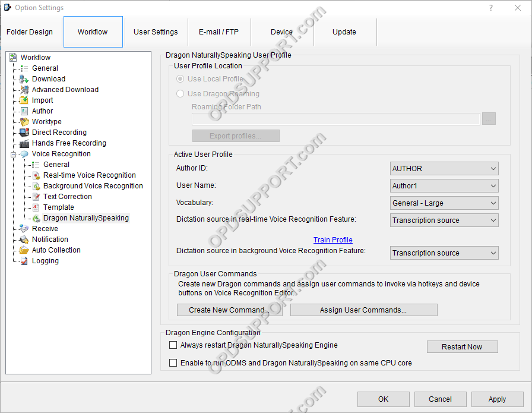Select Hands Free Recording tree item
The image size is (532, 413).
pyautogui.click(x=69, y=143)
